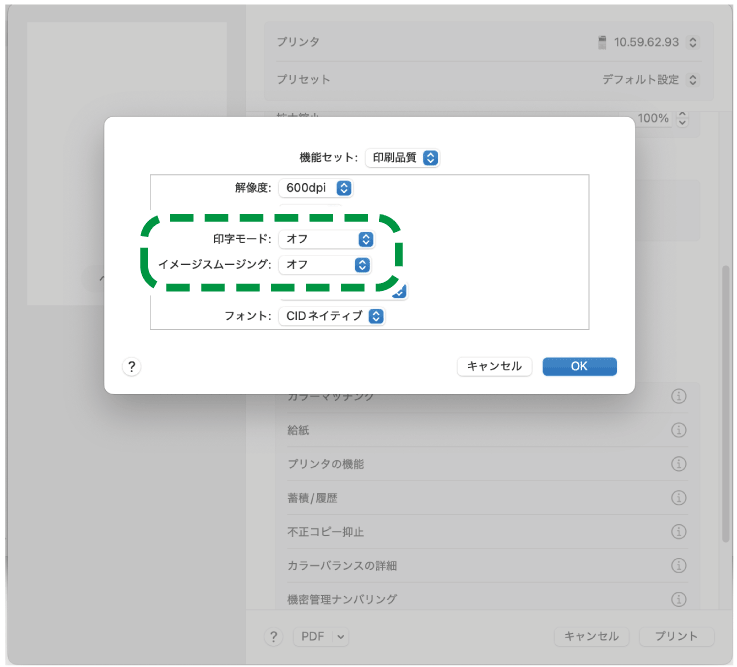Click the page preview thumbnail area
The width and height of the screenshot is (737, 667).
pos(127,164)
